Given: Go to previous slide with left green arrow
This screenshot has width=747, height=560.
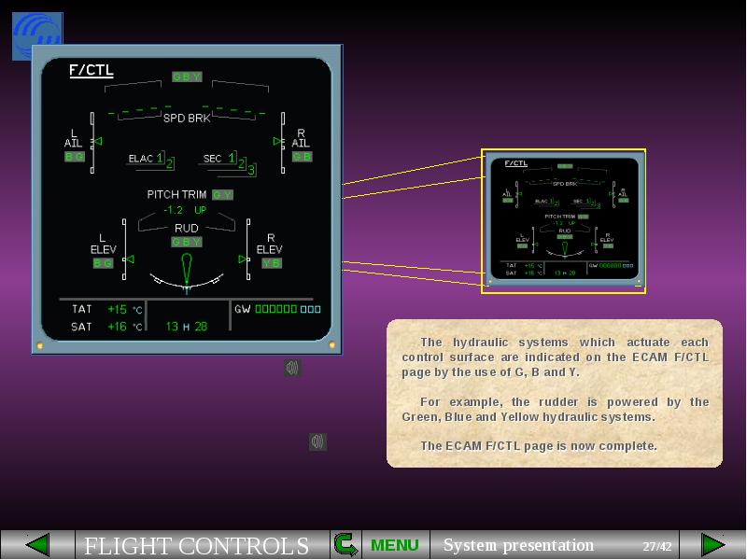Looking at the screenshot, I should (37, 545).
